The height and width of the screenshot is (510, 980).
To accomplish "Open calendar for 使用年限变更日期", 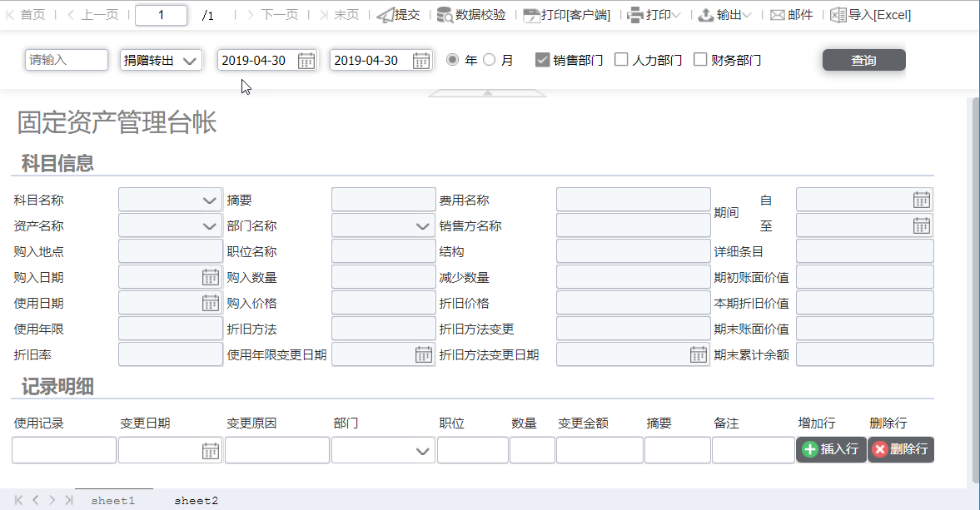I will pos(424,354).
